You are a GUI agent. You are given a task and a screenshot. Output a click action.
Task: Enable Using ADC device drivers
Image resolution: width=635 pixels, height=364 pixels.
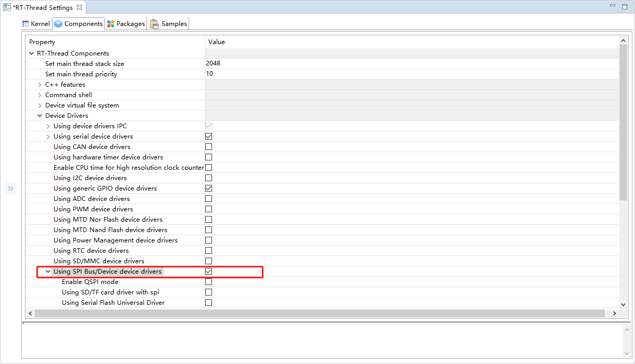click(208, 199)
